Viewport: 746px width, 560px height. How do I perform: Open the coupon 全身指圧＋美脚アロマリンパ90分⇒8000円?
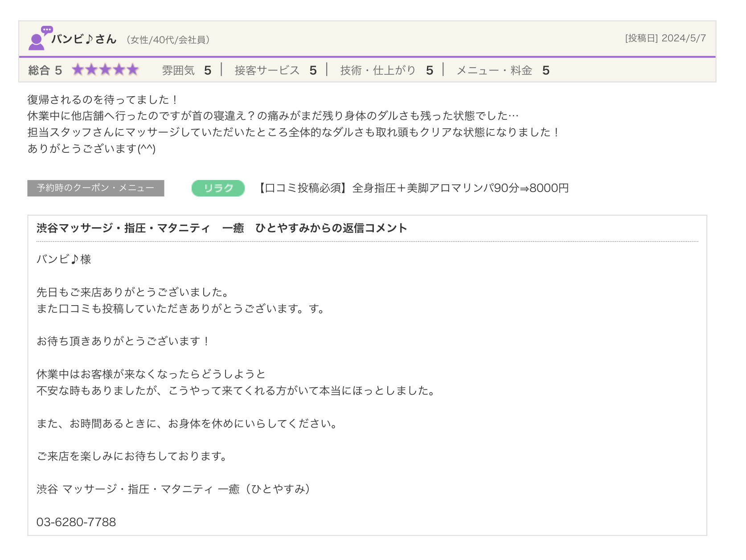pyautogui.click(x=413, y=188)
